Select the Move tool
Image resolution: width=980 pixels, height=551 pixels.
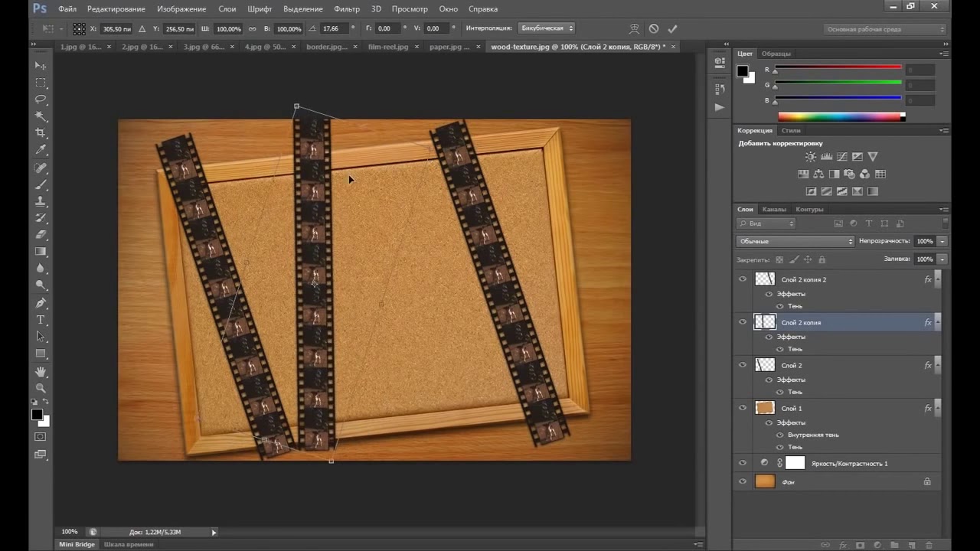point(41,66)
